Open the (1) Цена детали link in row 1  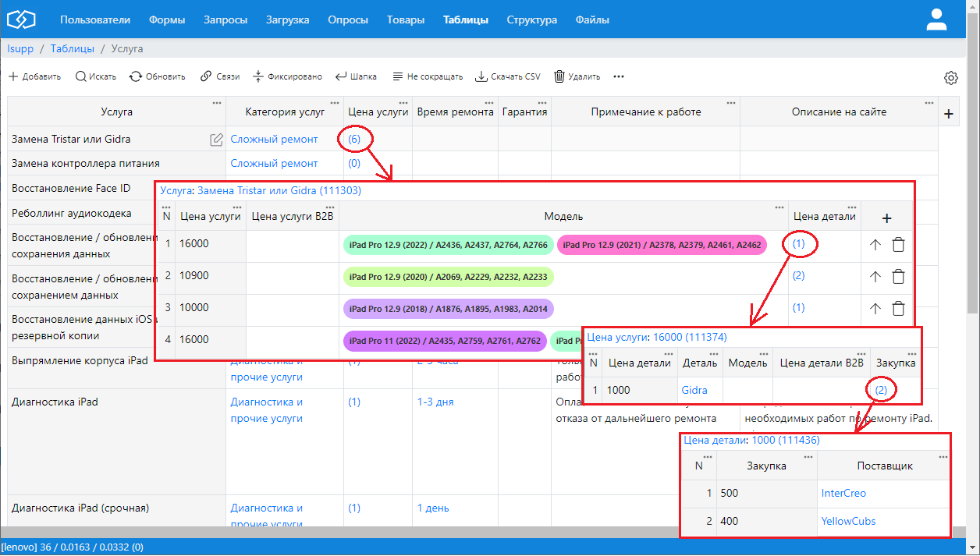[799, 244]
